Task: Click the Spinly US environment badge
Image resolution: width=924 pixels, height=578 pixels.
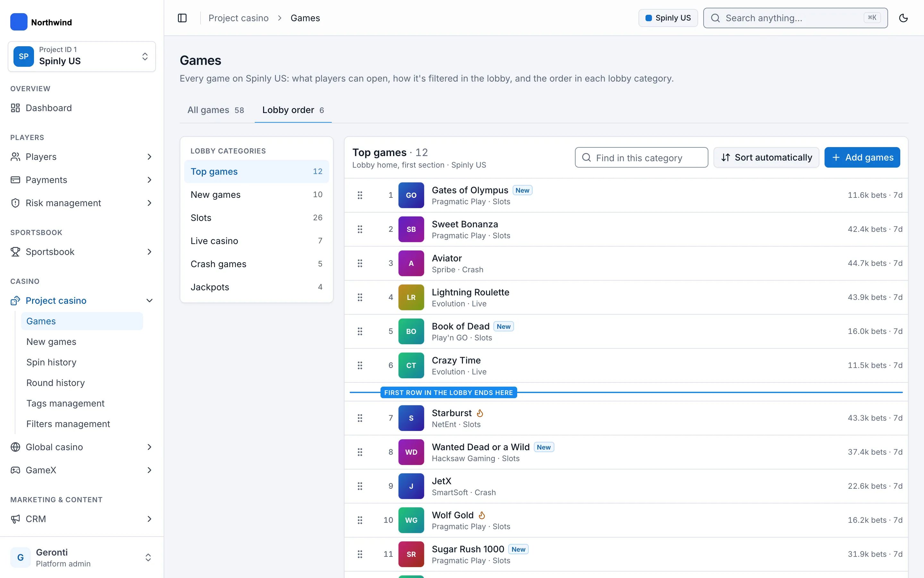Action: (668, 18)
